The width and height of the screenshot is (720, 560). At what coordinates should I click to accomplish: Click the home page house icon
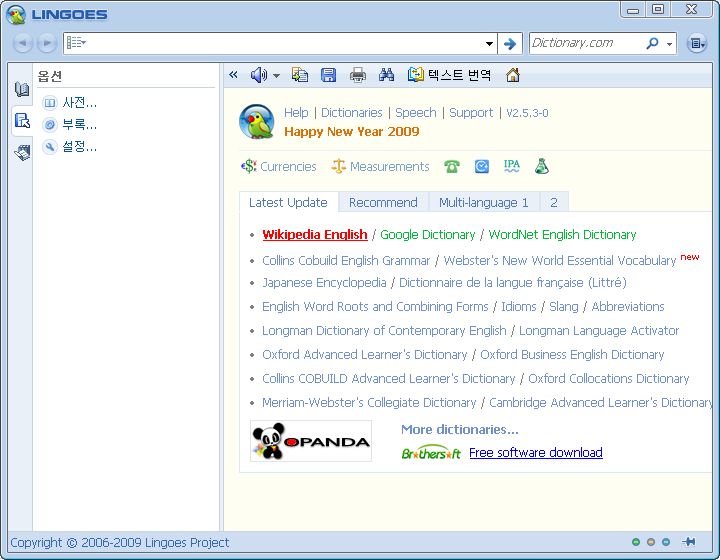pyautogui.click(x=513, y=75)
